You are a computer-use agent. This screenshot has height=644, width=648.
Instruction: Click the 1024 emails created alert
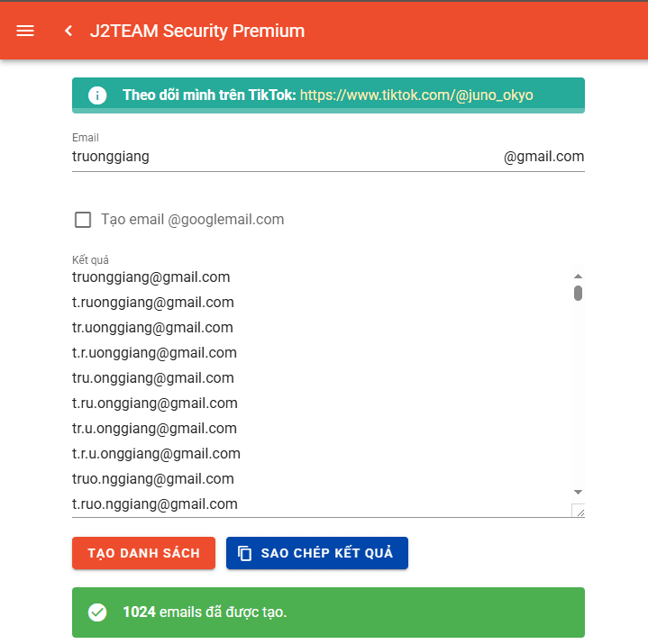point(328,612)
